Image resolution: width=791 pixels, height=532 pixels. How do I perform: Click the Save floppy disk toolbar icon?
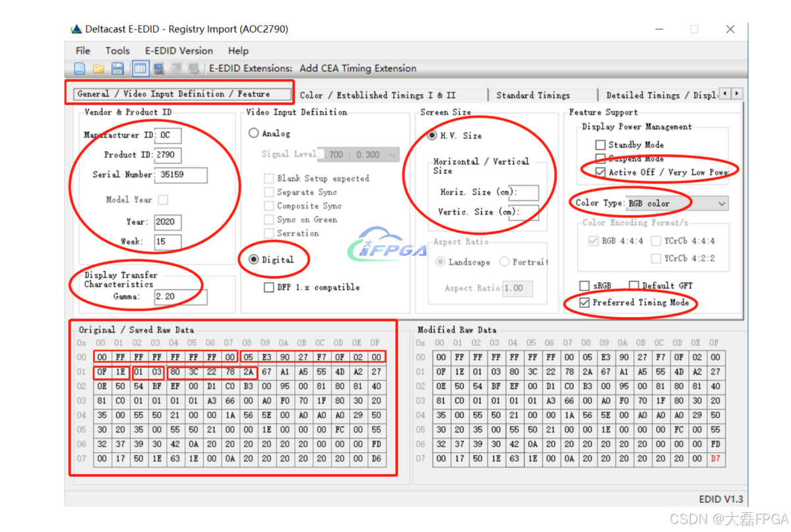(117, 69)
